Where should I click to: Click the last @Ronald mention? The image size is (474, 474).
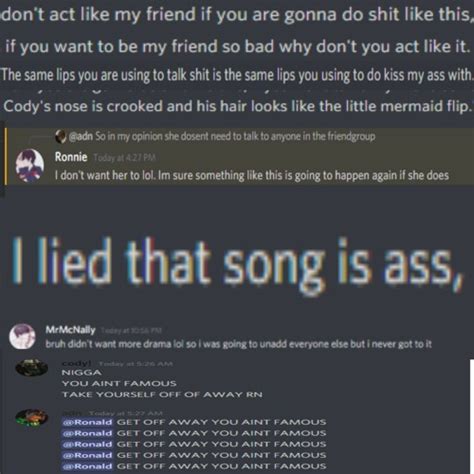click(x=88, y=466)
